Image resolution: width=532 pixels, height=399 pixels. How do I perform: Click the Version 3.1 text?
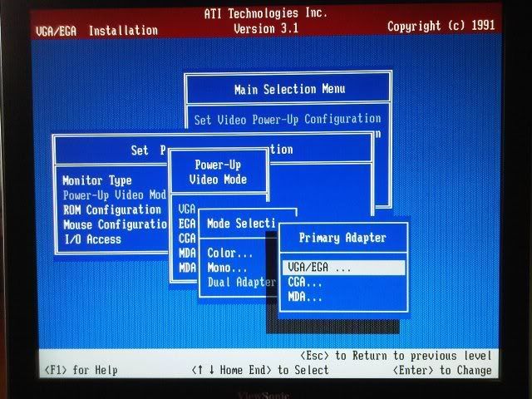(x=266, y=28)
